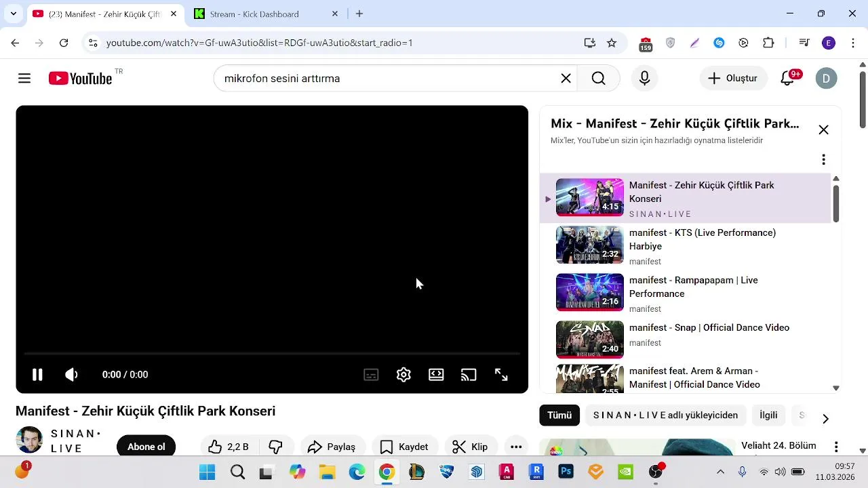Viewport: 868px width, 488px height.
Task: Save video with Kaydet button
Action: point(404,447)
